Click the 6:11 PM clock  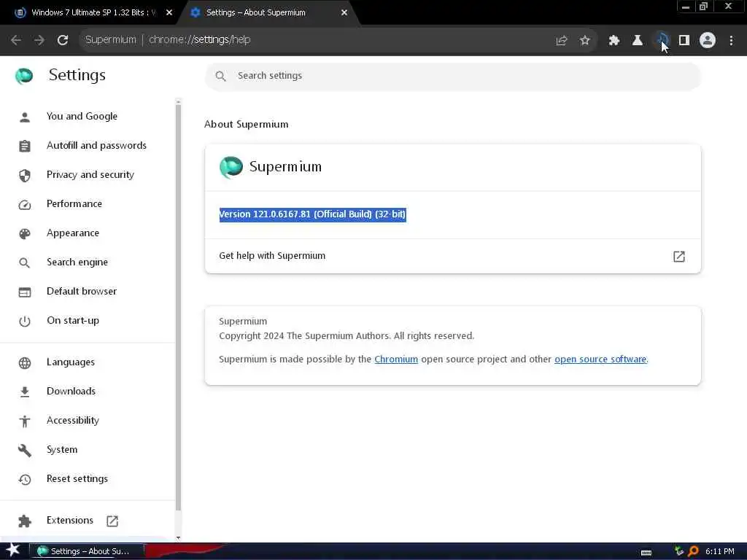coord(720,551)
